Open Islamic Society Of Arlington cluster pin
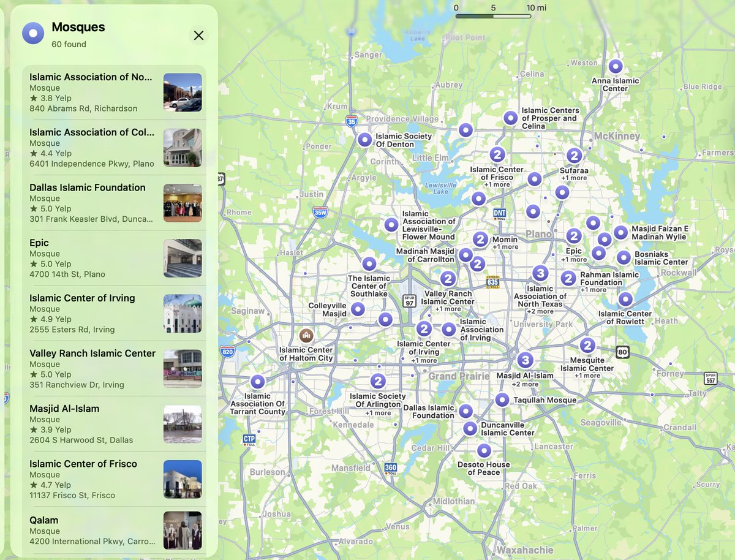Screen dimensions: 735x560 point(378,381)
